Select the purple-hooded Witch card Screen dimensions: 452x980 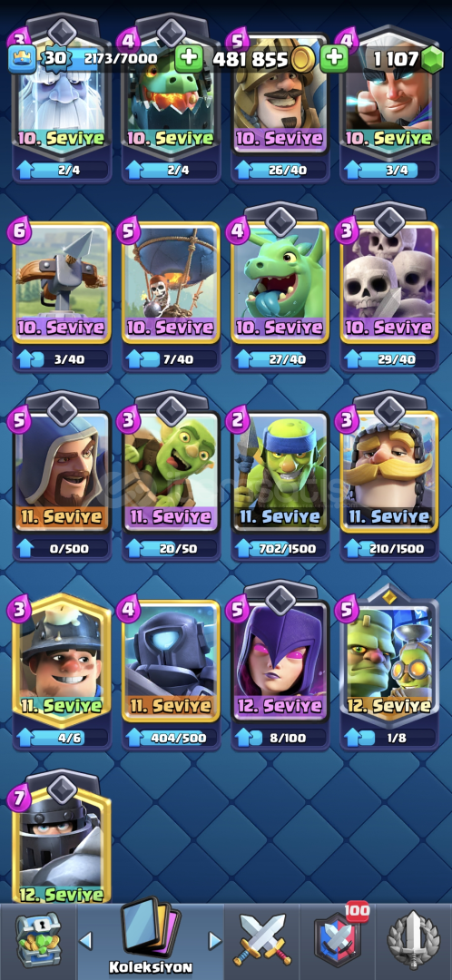point(280,661)
